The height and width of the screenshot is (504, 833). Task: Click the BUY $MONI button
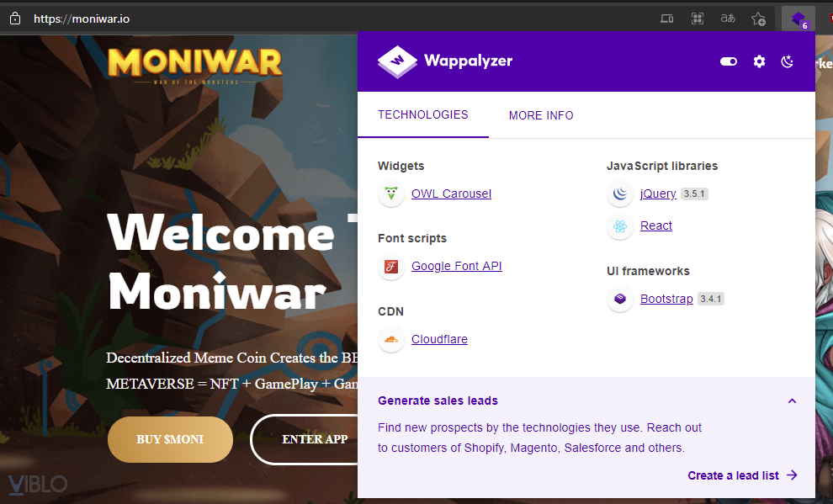click(x=170, y=439)
